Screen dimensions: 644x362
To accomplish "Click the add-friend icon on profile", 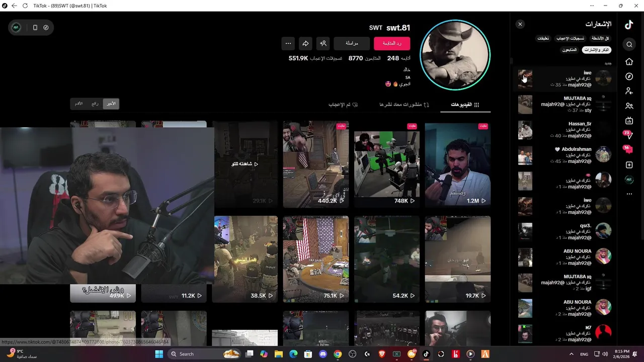I will coord(323,43).
